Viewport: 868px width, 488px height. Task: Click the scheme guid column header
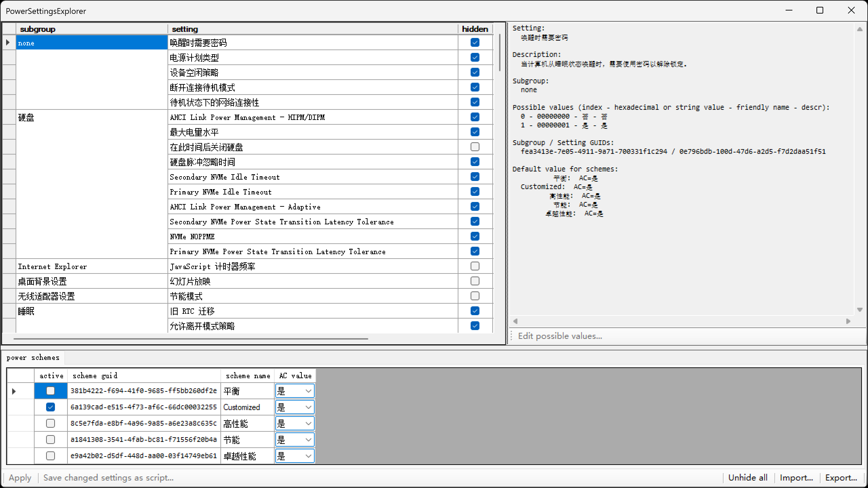144,375
